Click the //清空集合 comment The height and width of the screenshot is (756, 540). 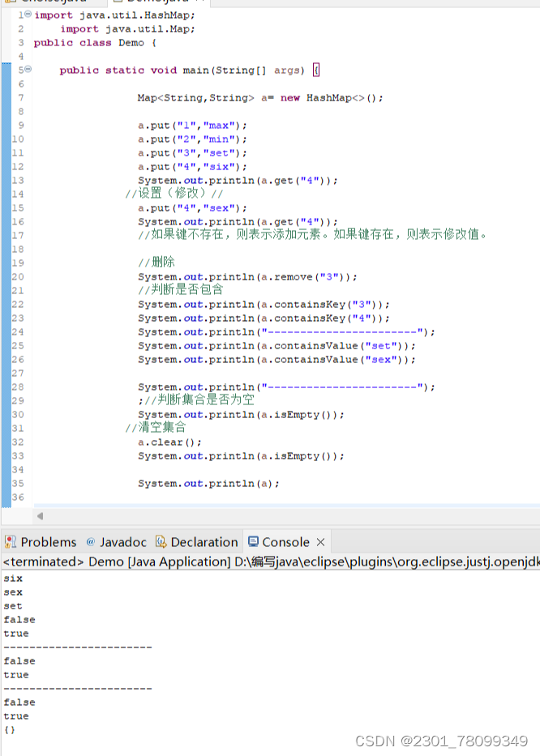point(156,428)
